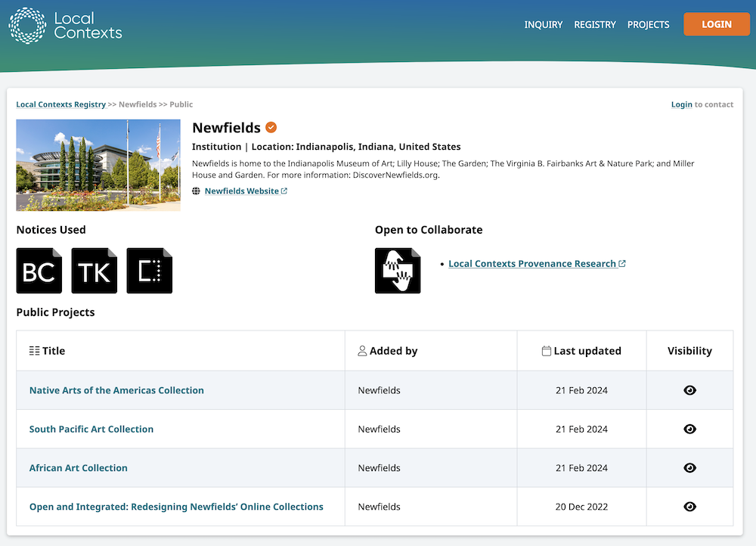The image size is (756, 546).
Task: Toggle visibility eye for Native Arts of the Americas
Action: pos(689,390)
